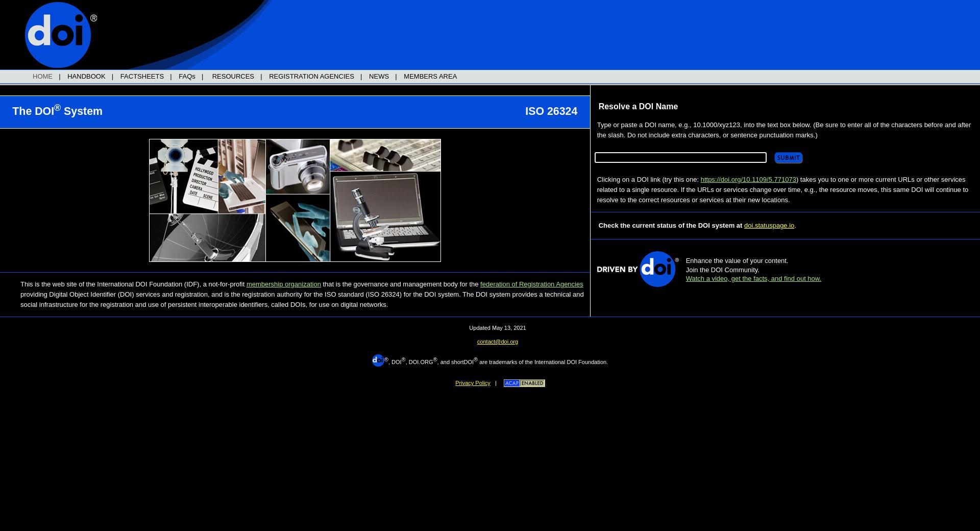Image resolution: width=980 pixels, height=531 pixels.
Task: Click the Resolve a DOI Name heading
Action: [638, 107]
